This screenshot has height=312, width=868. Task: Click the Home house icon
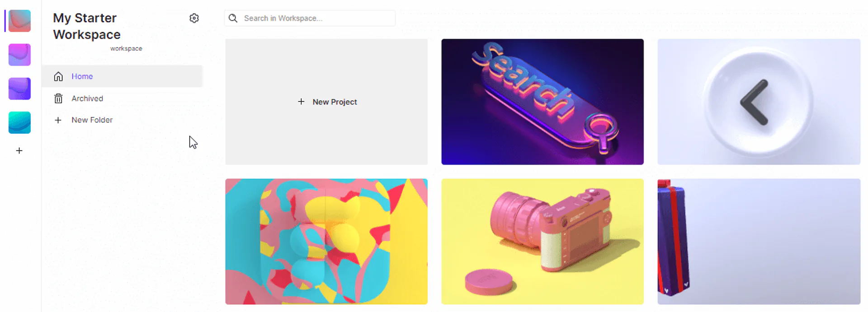(58, 76)
